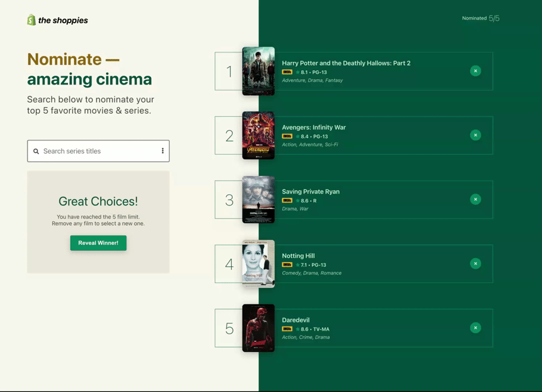Open the three-dot search options menu

tap(163, 151)
